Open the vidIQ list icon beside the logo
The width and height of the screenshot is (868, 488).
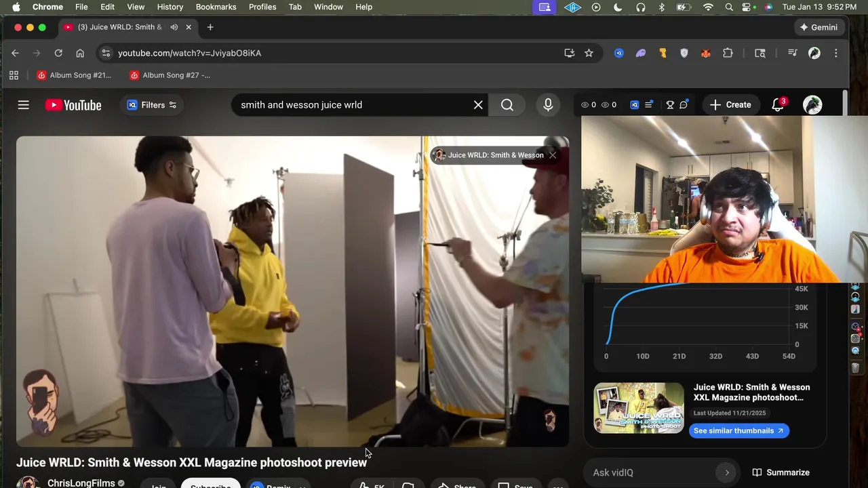point(649,105)
